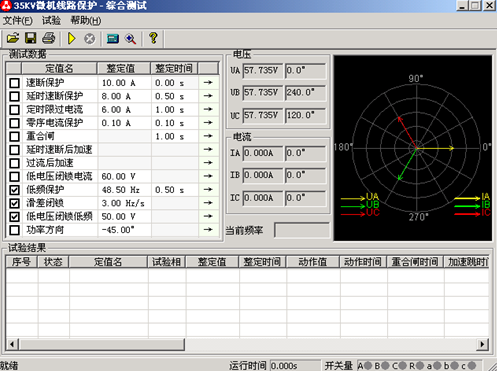Enable the 速断保护 checkbox
Viewport: 497px width, 371px height.
coord(14,83)
